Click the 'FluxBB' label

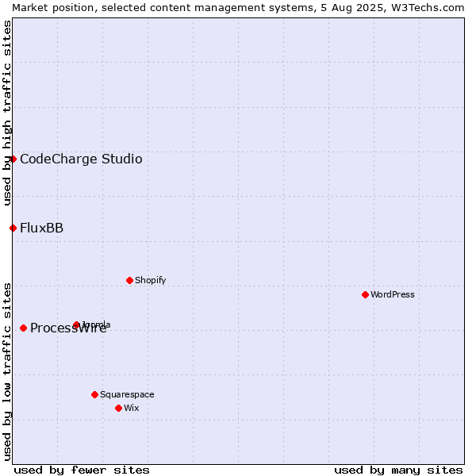[41, 228]
